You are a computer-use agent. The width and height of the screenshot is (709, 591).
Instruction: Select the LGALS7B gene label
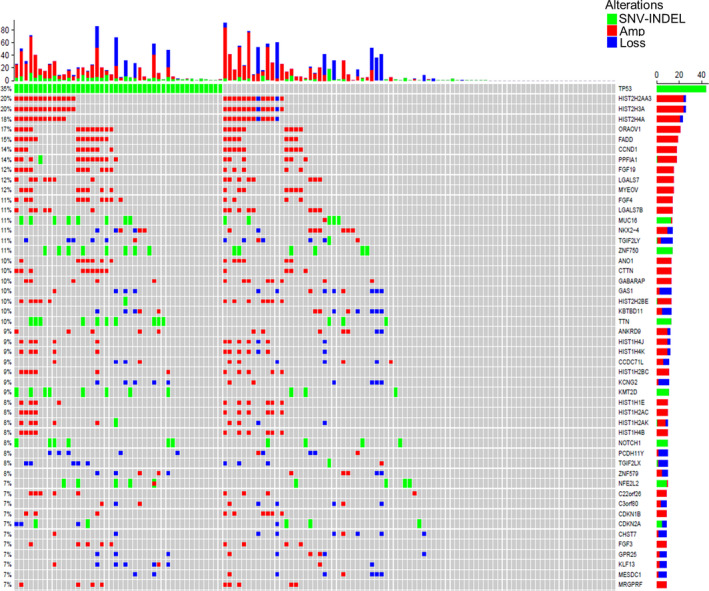[x=630, y=210]
